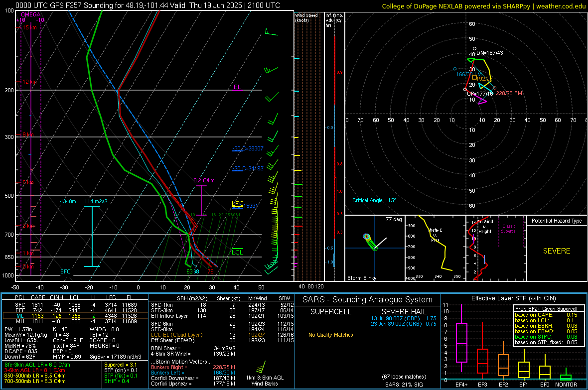Viewport: 588px width, 390px height.
Task: Click the SigSvr = 17189 m3/s3 value
Action: click(x=116, y=357)
